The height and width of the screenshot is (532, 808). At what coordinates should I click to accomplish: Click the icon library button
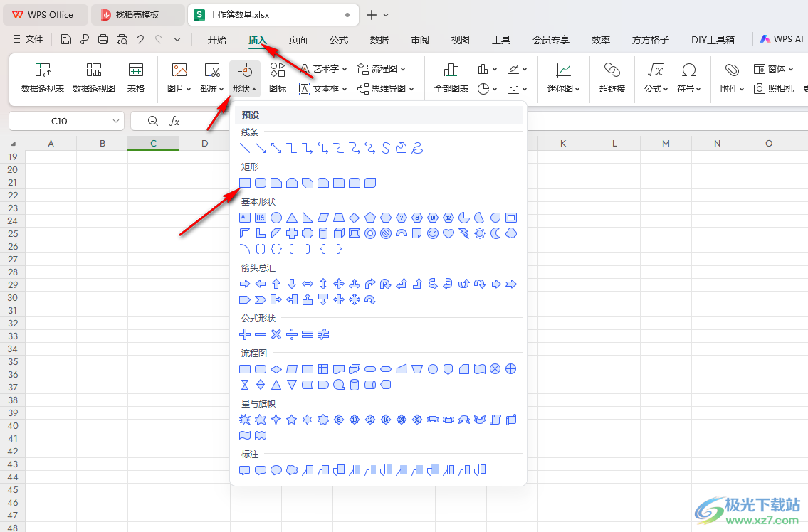pyautogui.click(x=277, y=78)
